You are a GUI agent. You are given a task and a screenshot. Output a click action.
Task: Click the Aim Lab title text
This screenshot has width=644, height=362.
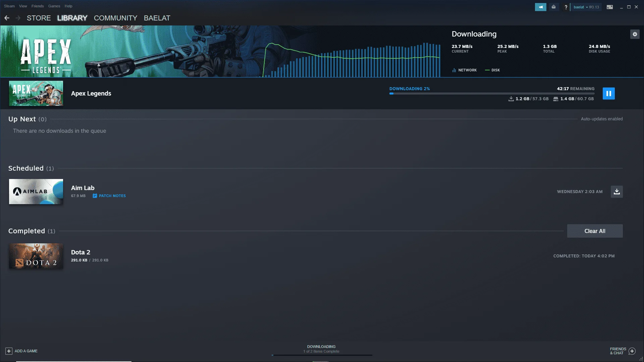[x=83, y=188]
